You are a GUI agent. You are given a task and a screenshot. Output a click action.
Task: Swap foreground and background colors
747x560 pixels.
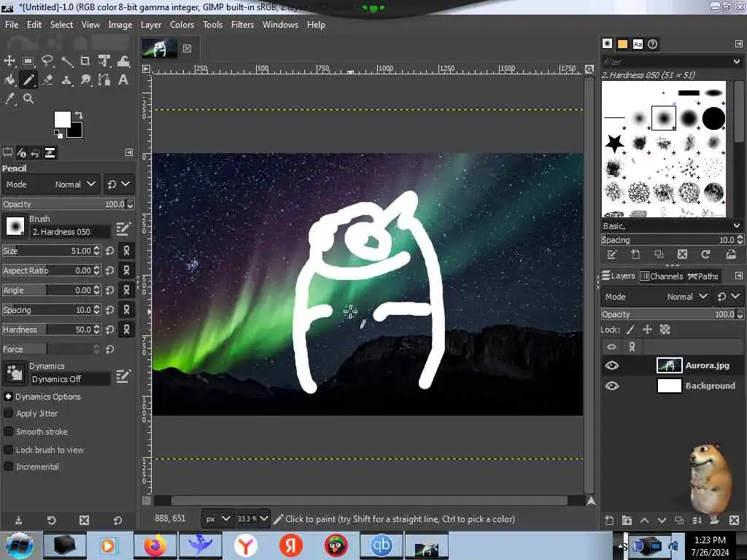coord(79,115)
